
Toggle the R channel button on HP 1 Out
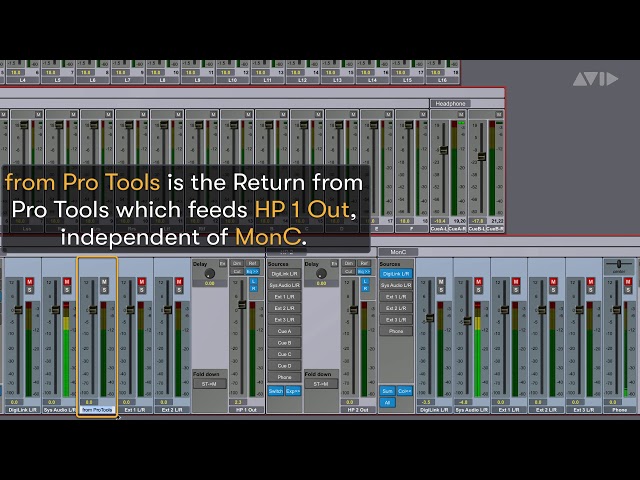coord(253,289)
